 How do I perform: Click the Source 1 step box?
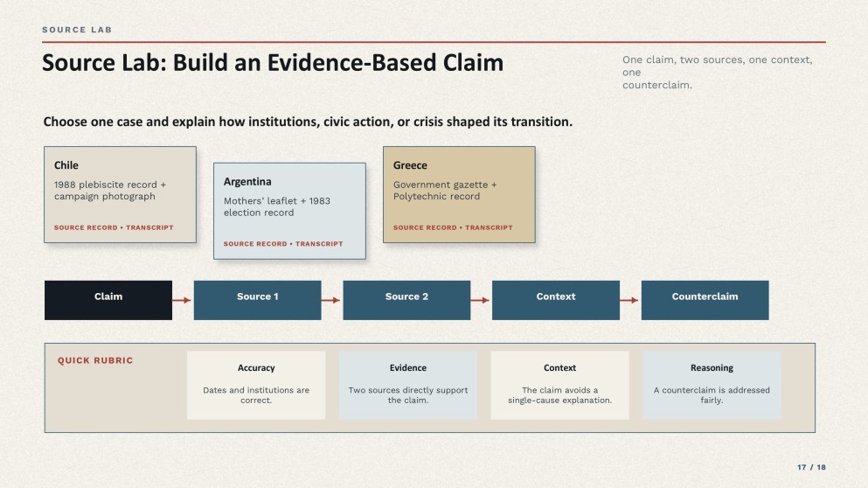tap(257, 300)
